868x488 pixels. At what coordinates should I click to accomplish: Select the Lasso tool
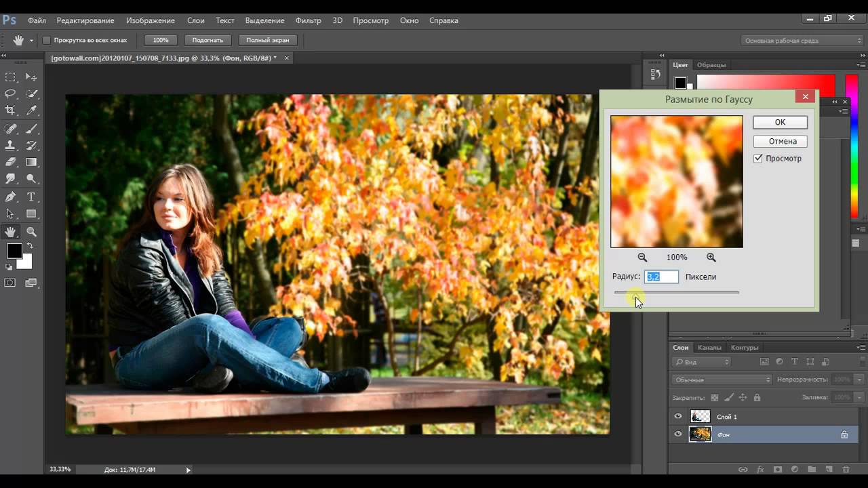pos(10,94)
